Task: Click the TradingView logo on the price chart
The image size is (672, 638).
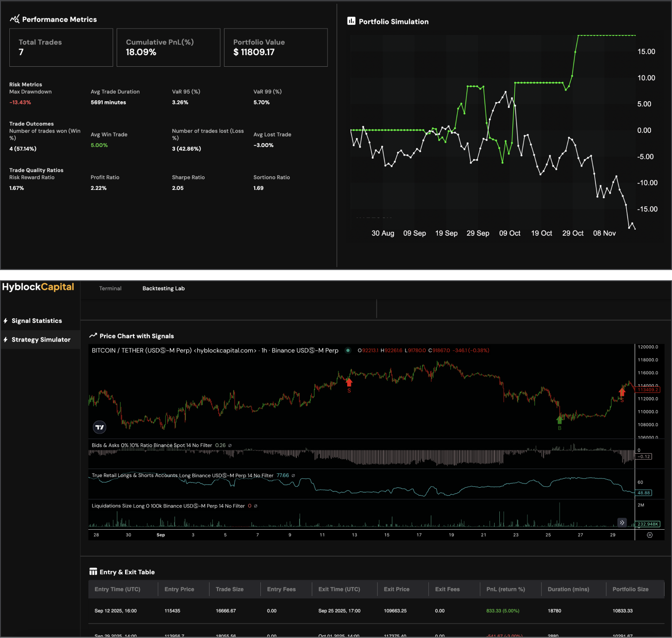Action: point(99,427)
